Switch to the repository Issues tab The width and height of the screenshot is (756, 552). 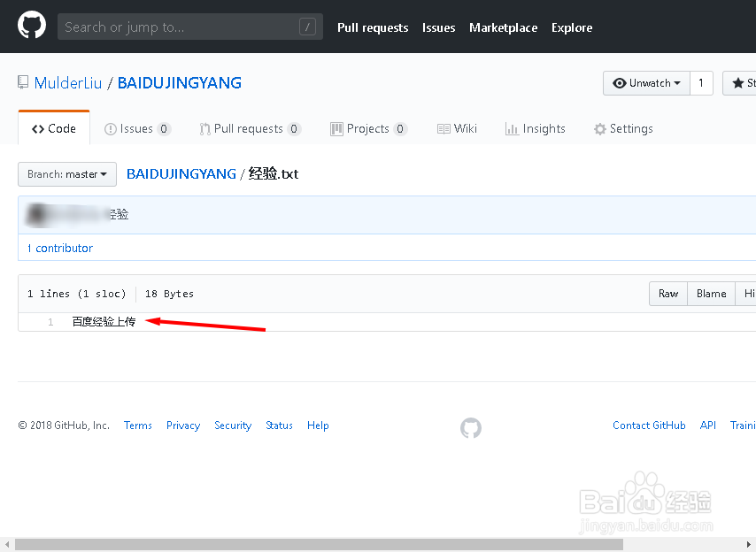[137, 128]
